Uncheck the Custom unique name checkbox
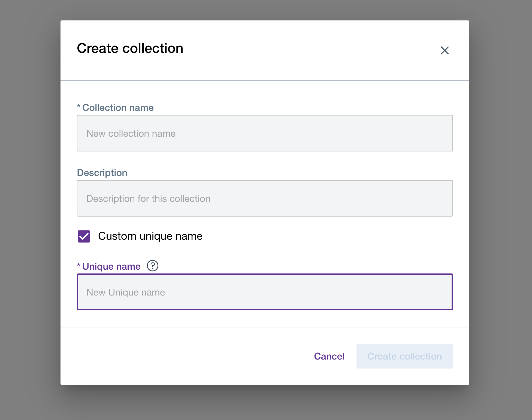The width and height of the screenshot is (532, 420). click(x=83, y=236)
